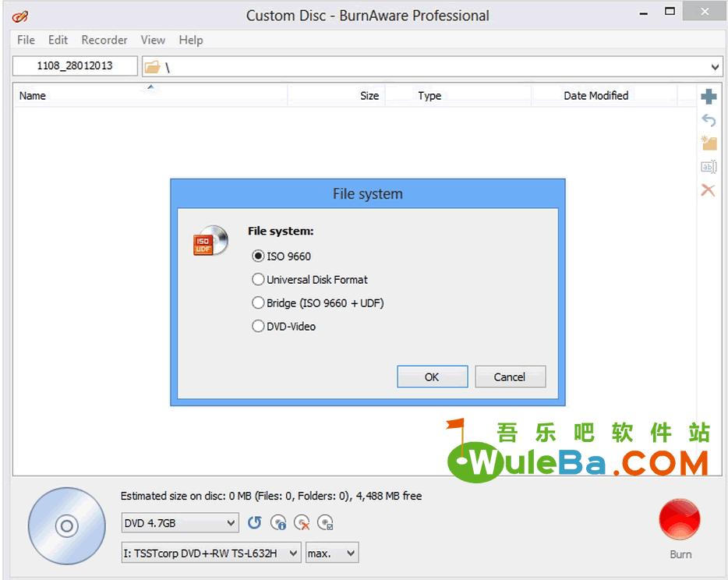728x580 pixels.
Task: Minimize the BurnAware Professional window
Action: point(644,13)
